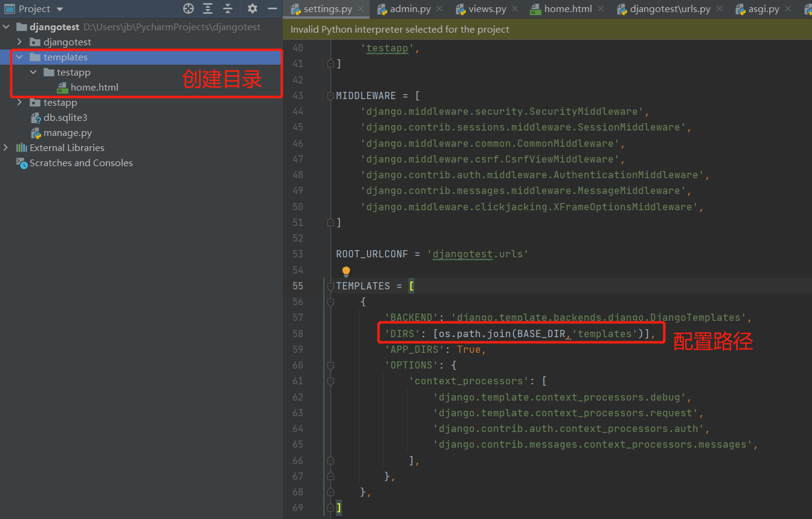Close the djangotest\urls.py tab
This screenshot has width=812, height=519.
(719, 9)
